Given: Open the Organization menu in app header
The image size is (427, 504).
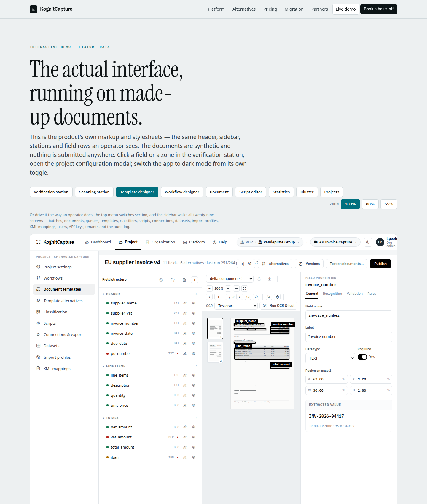Looking at the screenshot, I should (160, 242).
